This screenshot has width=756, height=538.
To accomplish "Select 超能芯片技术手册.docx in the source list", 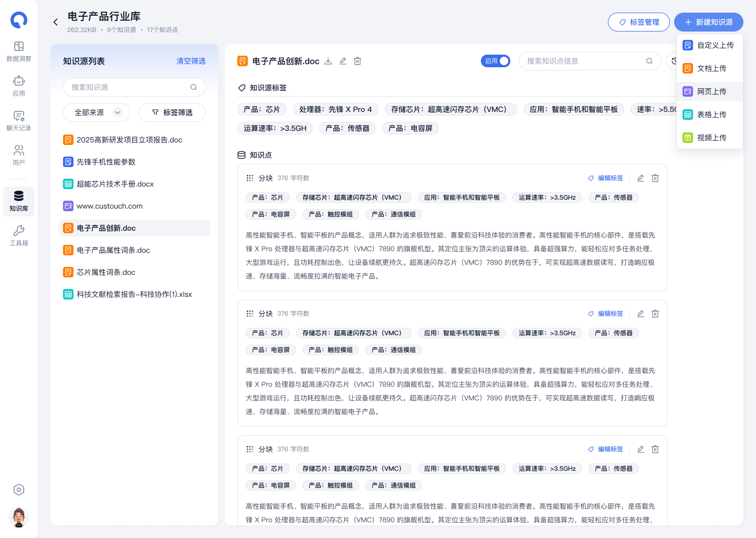I will [115, 184].
